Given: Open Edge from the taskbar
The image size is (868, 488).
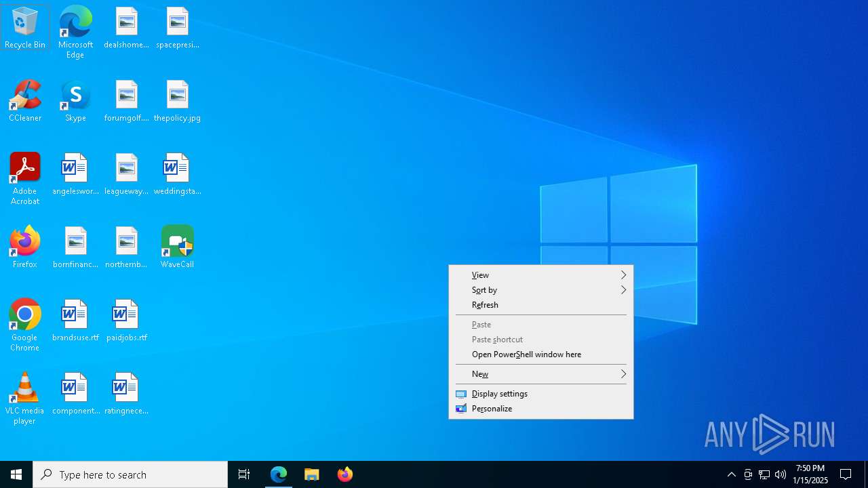Looking at the screenshot, I should click(x=279, y=474).
